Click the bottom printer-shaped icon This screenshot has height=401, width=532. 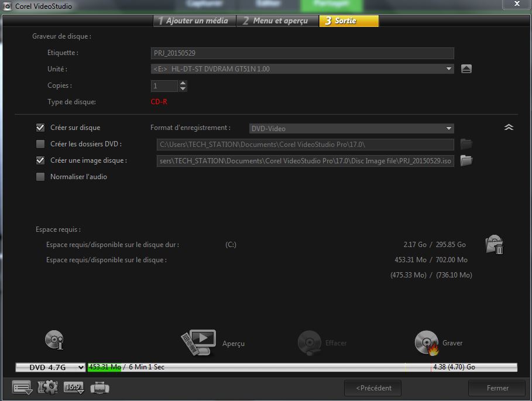[x=99, y=388]
